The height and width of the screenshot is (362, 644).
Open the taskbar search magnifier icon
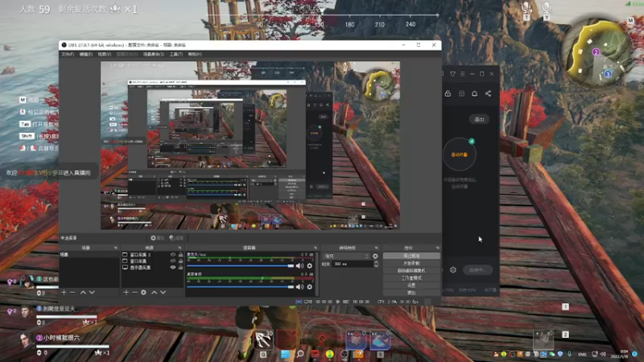[300, 354]
